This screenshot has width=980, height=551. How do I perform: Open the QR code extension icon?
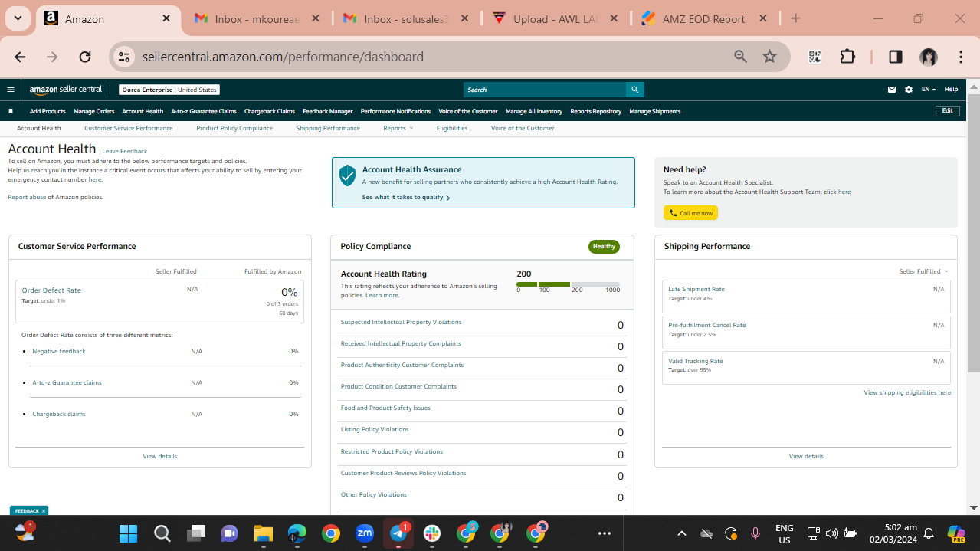[x=815, y=57]
